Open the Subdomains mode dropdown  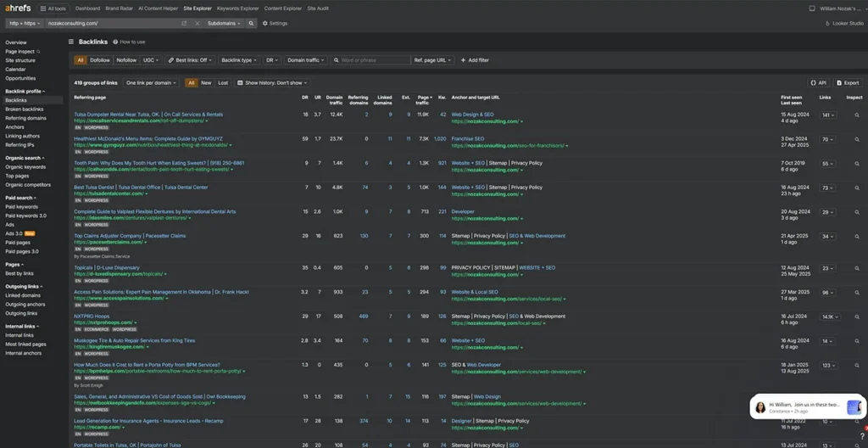tap(224, 23)
